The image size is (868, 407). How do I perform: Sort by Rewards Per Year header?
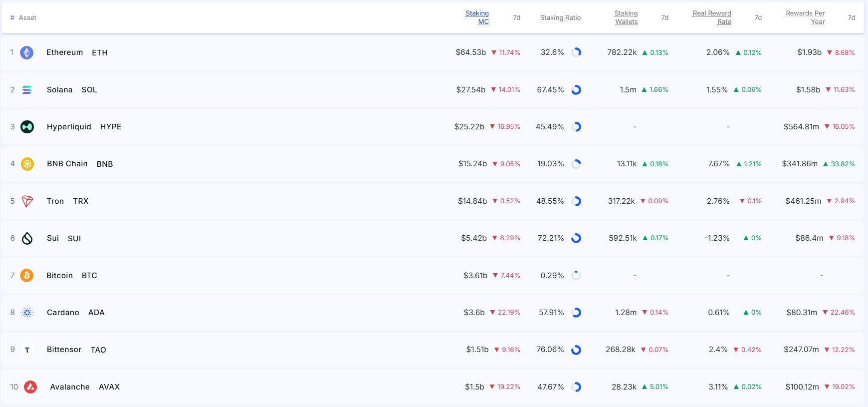(805, 17)
